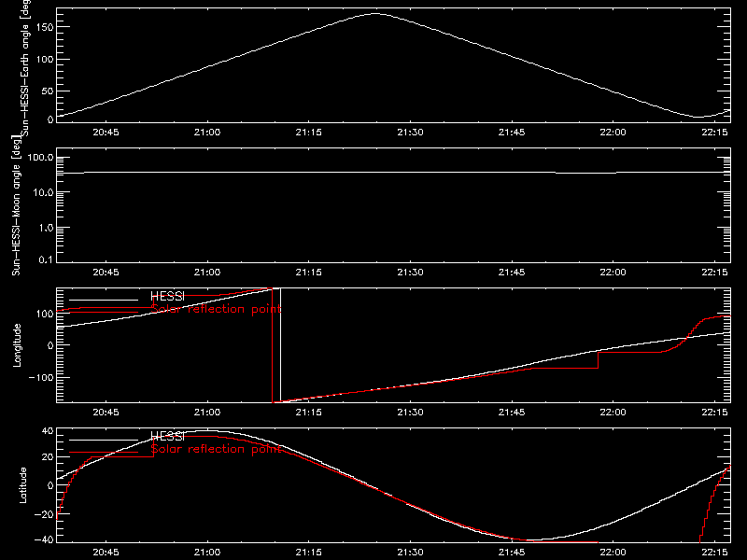747x560 pixels.
Task: Click 21:30 time label under Longitude plot
Action: pyautogui.click(x=410, y=413)
